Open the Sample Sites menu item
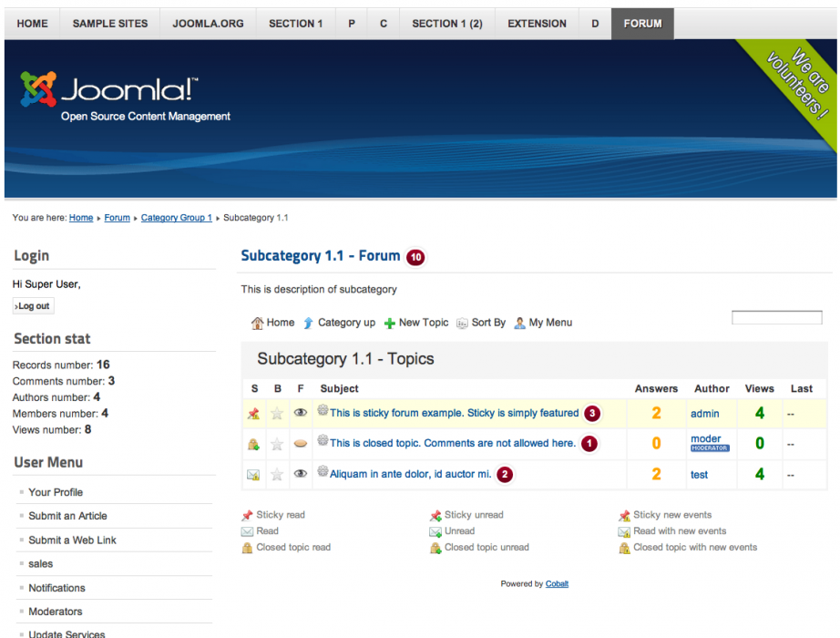This screenshot has width=840, height=638. [x=110, y=24]
